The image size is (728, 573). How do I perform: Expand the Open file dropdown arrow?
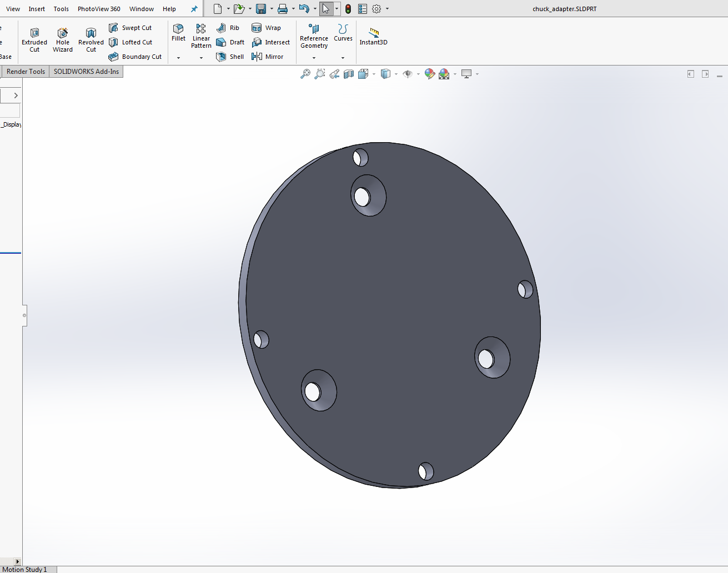(250, 9)
